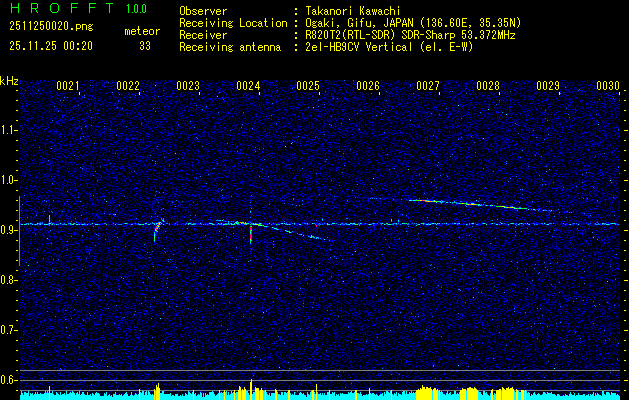Click the 0024 time axis marker

click(248, 86)
